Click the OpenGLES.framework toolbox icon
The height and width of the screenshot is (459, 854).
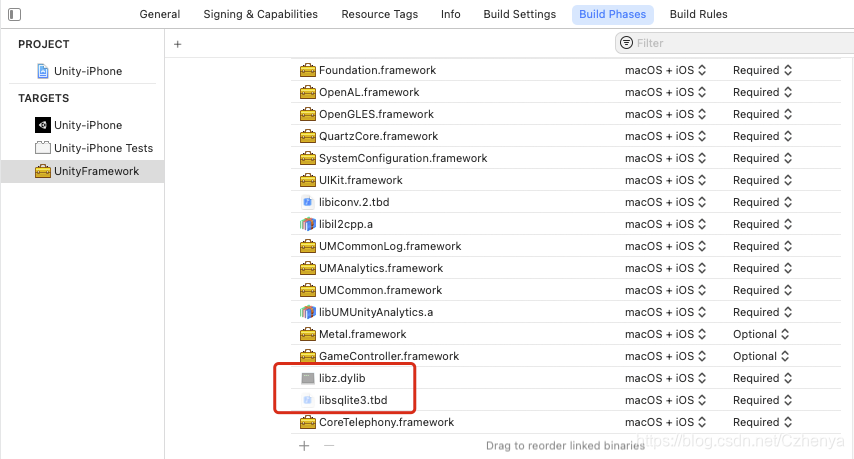308,114
